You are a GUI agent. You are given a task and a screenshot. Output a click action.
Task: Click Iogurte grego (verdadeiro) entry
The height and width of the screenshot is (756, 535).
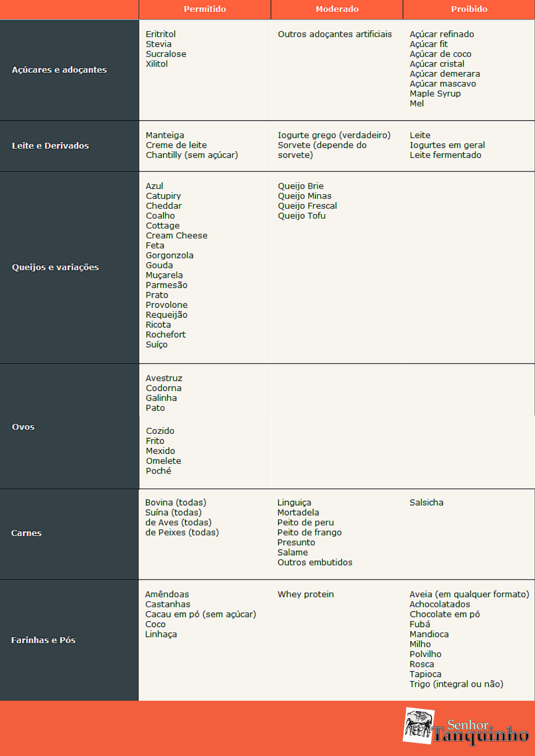(x=334, y=135)
